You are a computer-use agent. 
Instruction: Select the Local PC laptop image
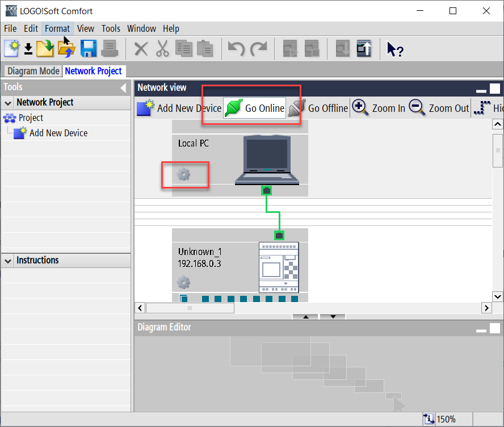point(267,160)
